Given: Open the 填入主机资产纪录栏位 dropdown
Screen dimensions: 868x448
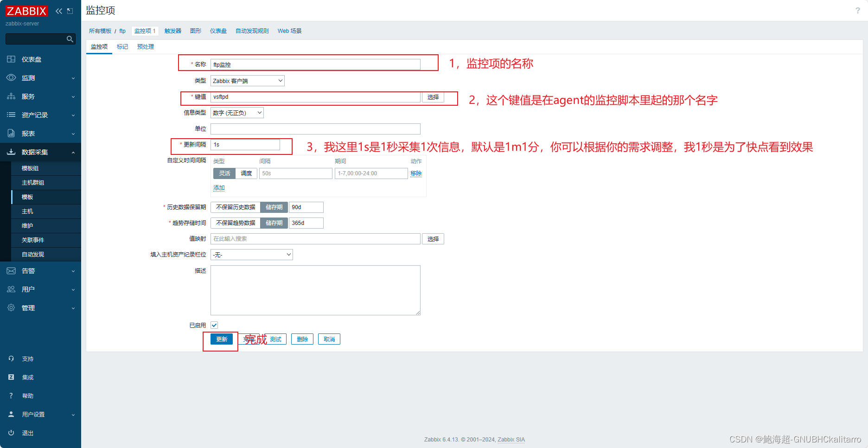Looking at the screenshot, I should [252, 255].
